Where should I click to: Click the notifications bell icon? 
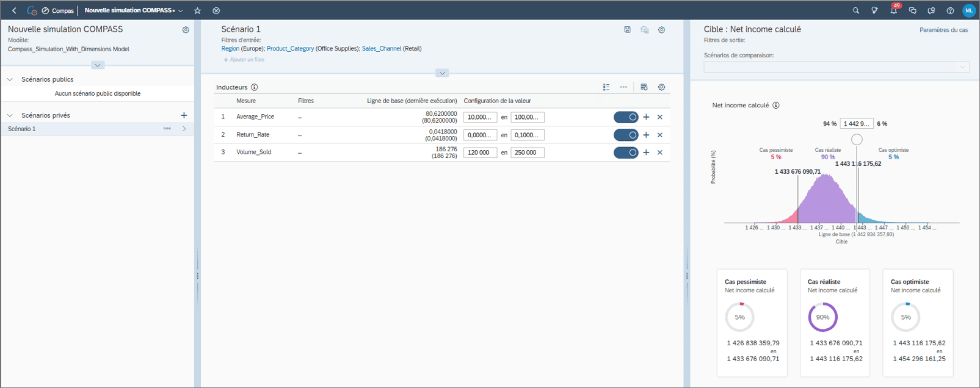point(893,10)
